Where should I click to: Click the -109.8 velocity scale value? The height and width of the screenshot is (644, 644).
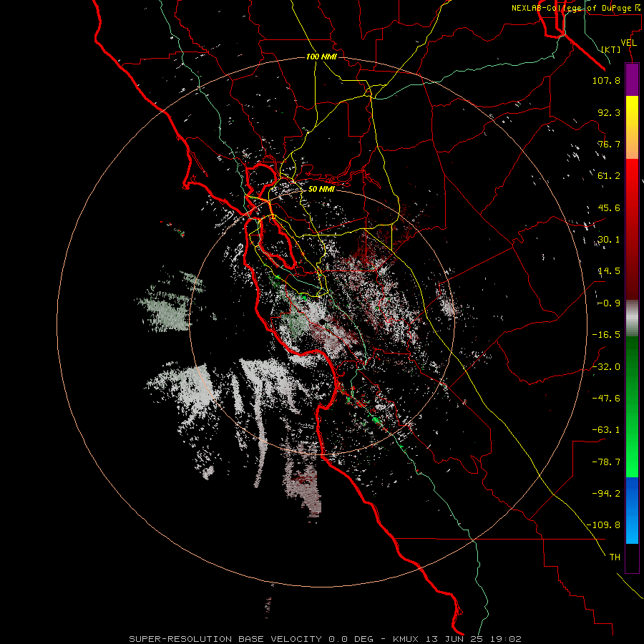604,525
